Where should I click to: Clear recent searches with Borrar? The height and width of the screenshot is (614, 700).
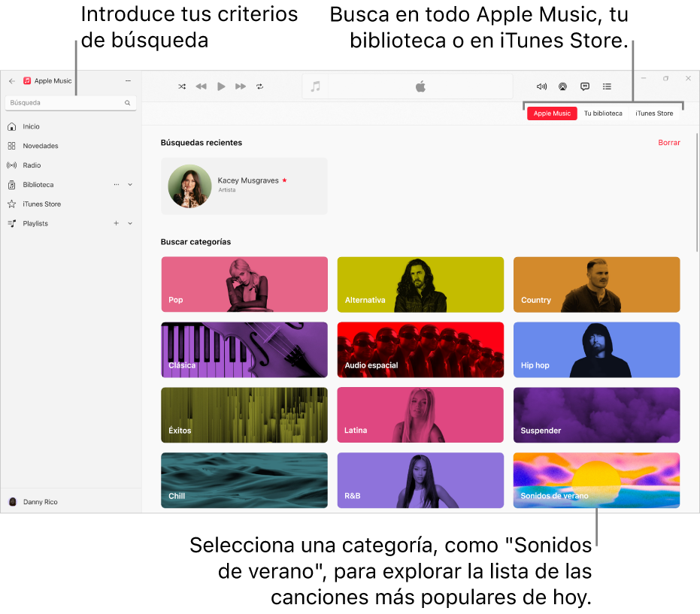click(x=669, y=142)
